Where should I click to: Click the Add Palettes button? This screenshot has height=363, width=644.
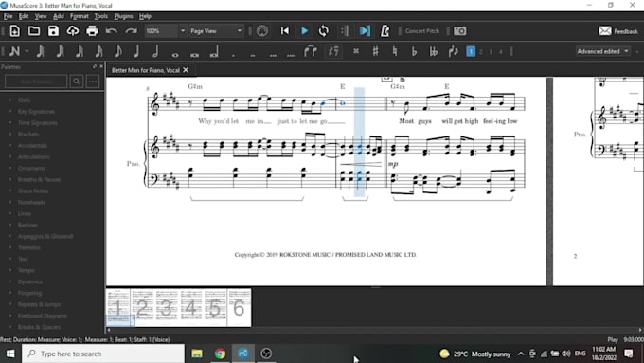pos(36,82)
